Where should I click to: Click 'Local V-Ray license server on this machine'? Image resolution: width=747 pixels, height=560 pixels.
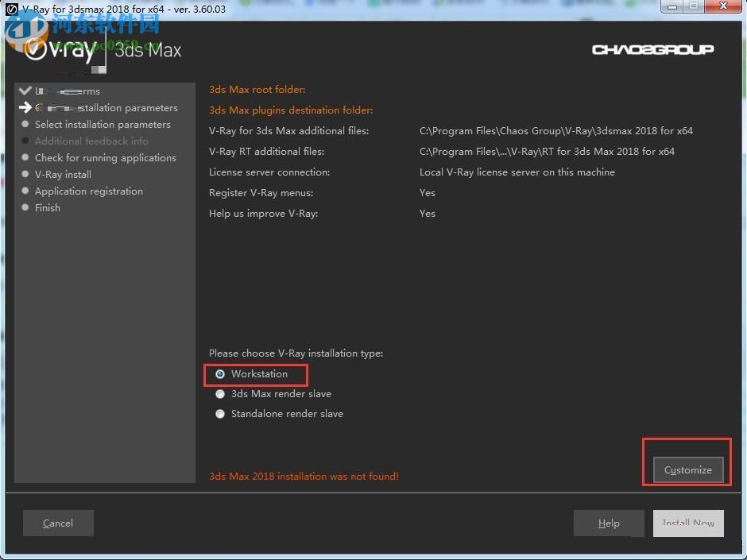tap(517, 172)
